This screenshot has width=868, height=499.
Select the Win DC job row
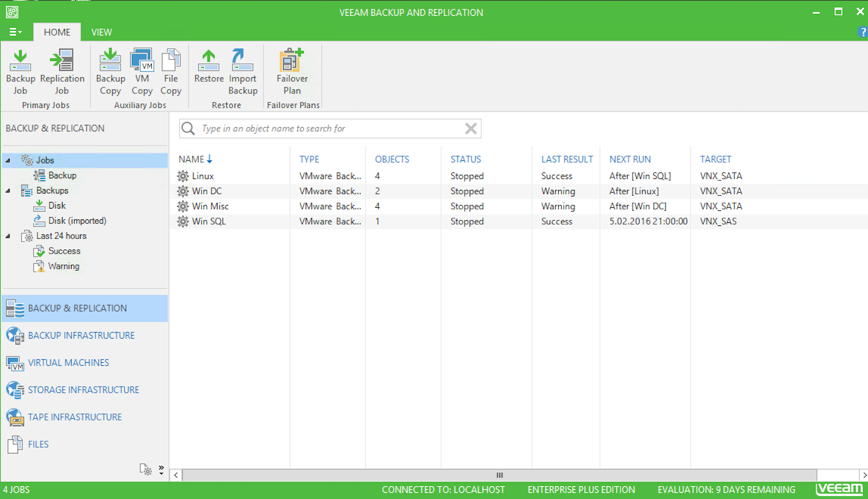pos(518,191)
